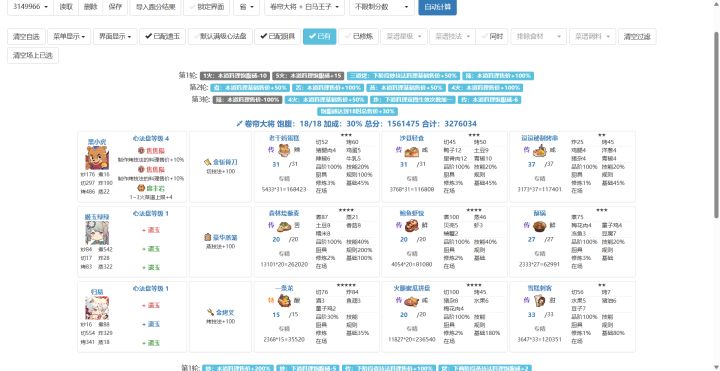Screen dimensions: 720x371
Task: Add green 遗玉 for the white-haired chef
Action: pyautogui.click(x=151, y=343)
